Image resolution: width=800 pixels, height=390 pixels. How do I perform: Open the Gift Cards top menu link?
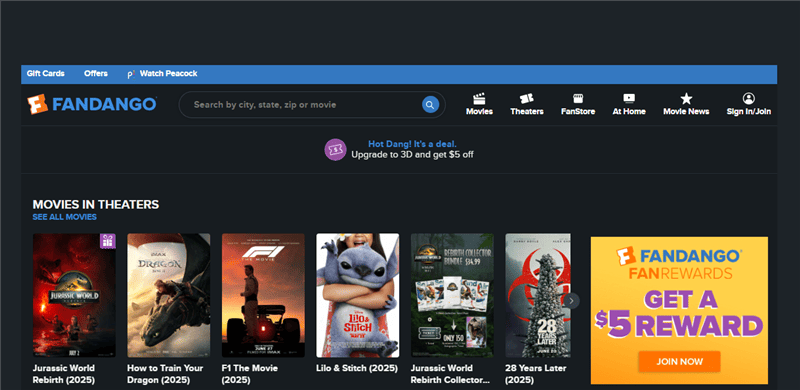(45, 74)
